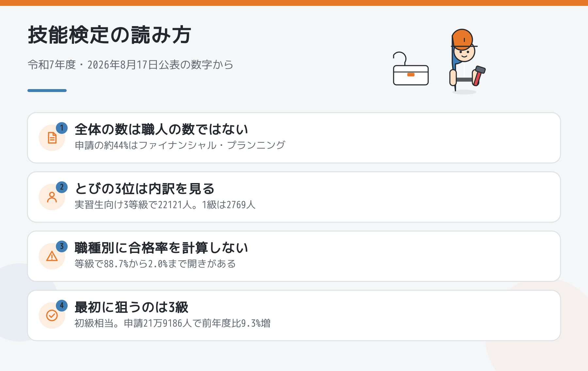Click the title とびの3位は内訳を見る
Image resolution: width=588 pixels, height=371 pixels.
(x=144, y=189)
